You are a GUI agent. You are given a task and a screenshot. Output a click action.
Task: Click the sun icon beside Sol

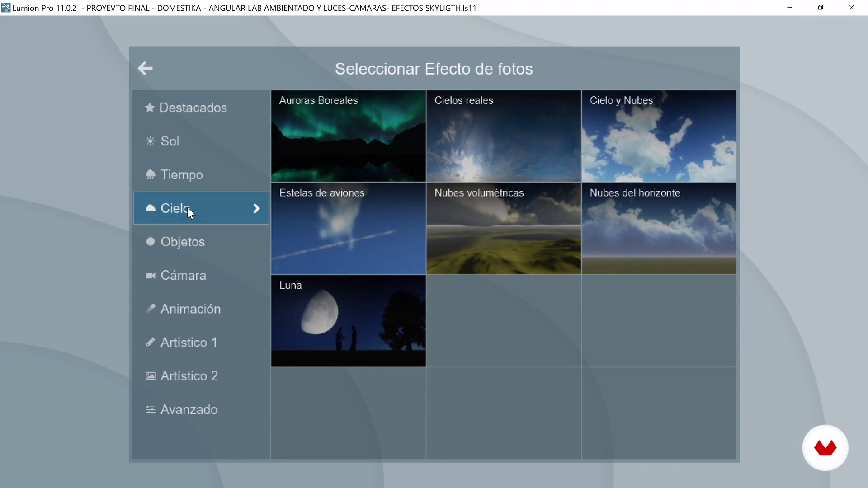(150, 141)
